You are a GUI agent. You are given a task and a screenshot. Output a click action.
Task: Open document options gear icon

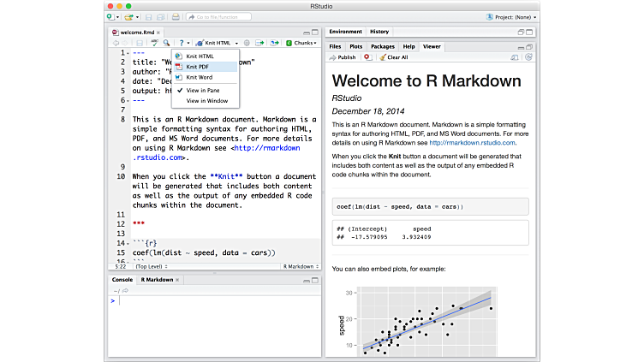(x=247, y=43)
